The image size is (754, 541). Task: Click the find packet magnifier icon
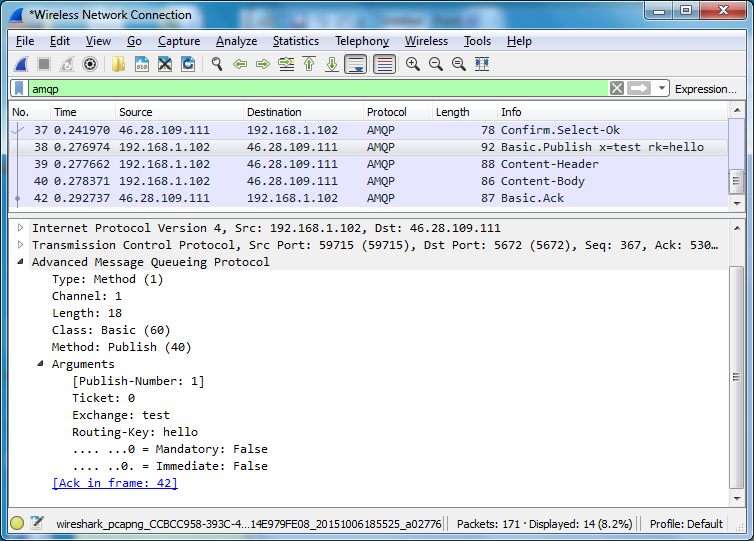coord(216,64)
